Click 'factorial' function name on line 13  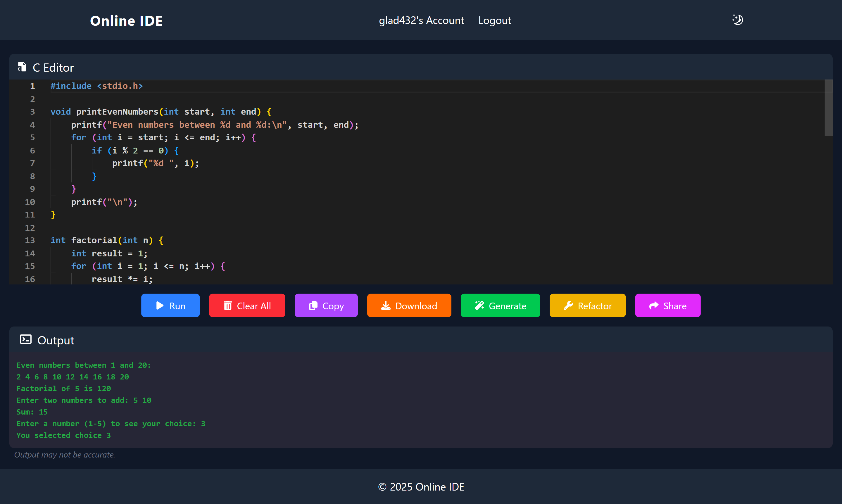(94, 241)
